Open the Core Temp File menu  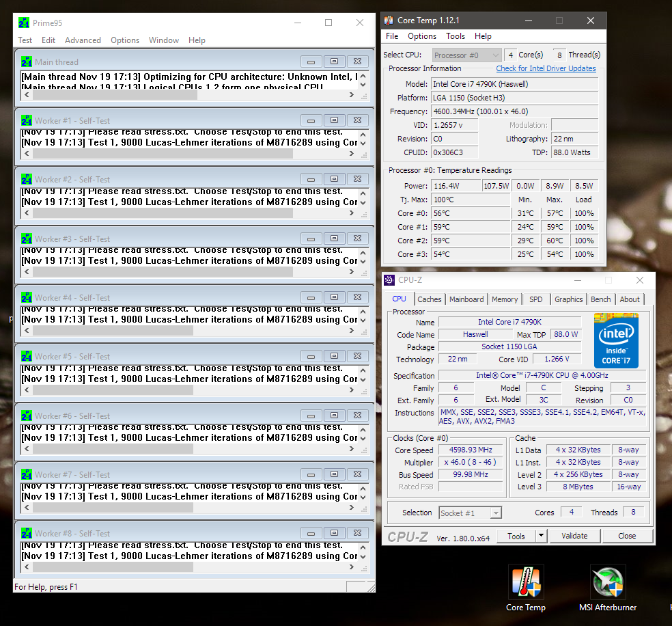[x=392, y=36]
